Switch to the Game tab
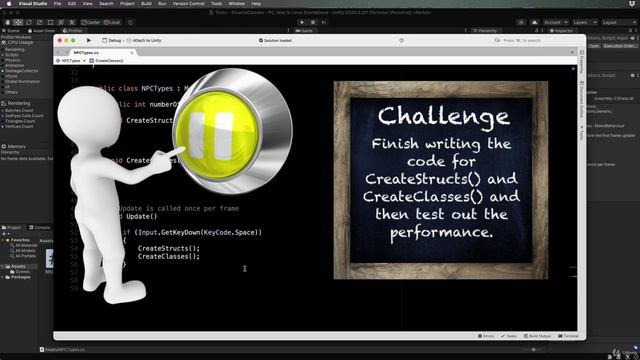Screen dimensions: 640x360 tap(304, 31)
